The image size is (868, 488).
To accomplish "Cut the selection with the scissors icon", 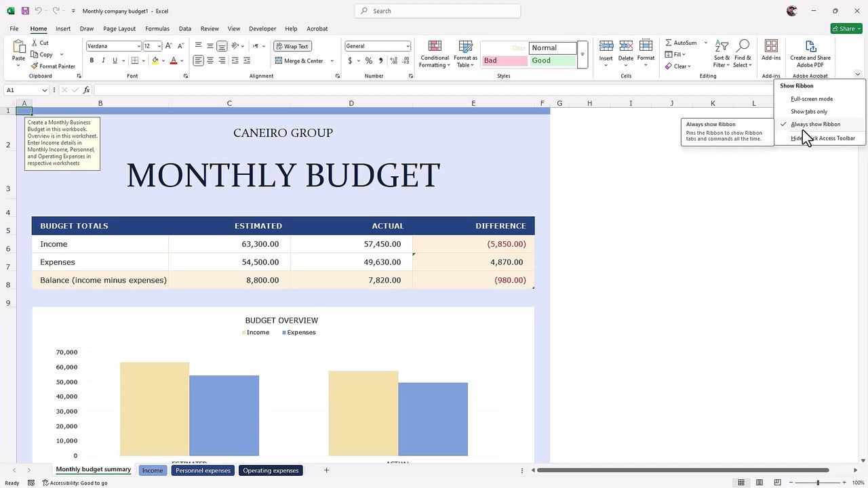I will coord(35,43).
